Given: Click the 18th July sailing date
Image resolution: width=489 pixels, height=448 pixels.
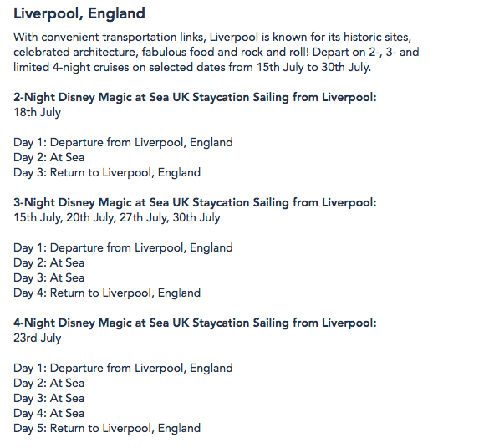Looking at the screenshot, I should [37, 112].
